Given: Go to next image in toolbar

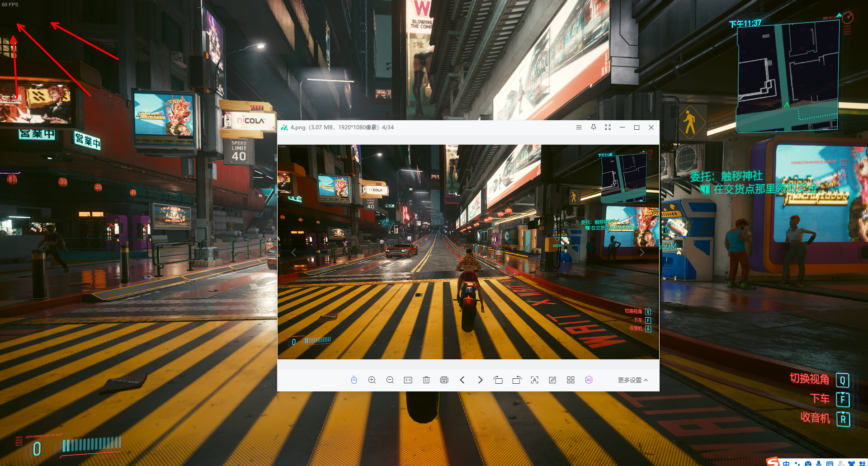Looking at the screenshot, I should click(480, 380).
